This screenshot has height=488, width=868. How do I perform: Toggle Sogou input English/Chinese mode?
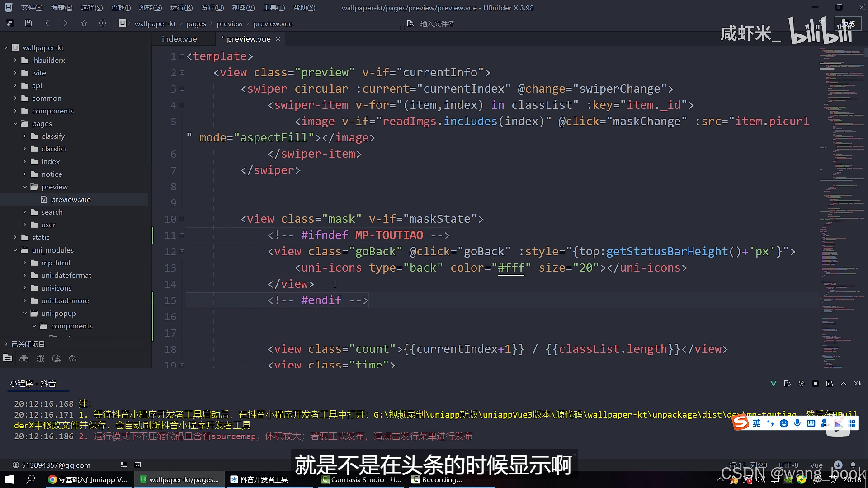pos(757,423)
